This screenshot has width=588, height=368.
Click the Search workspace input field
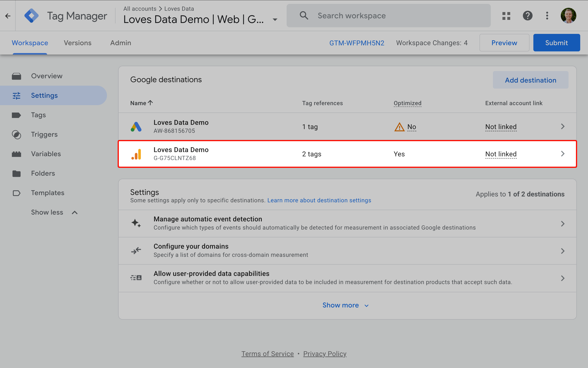[x=388, y=16]
